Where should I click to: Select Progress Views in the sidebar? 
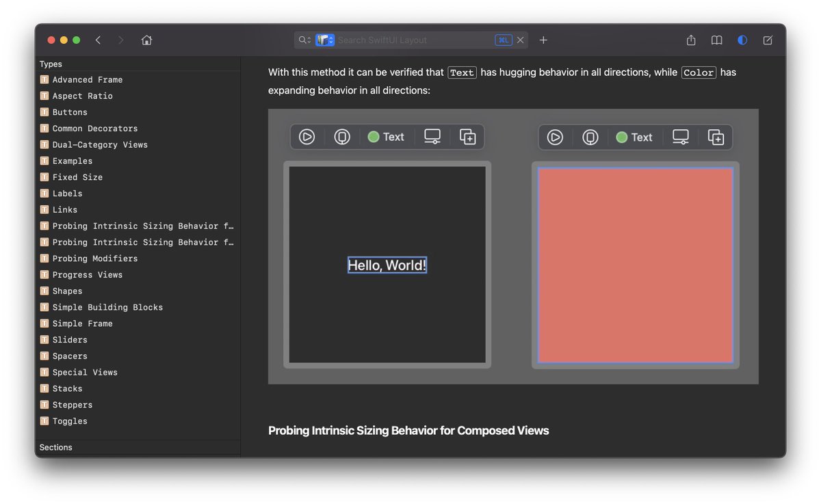click(138, 275)
